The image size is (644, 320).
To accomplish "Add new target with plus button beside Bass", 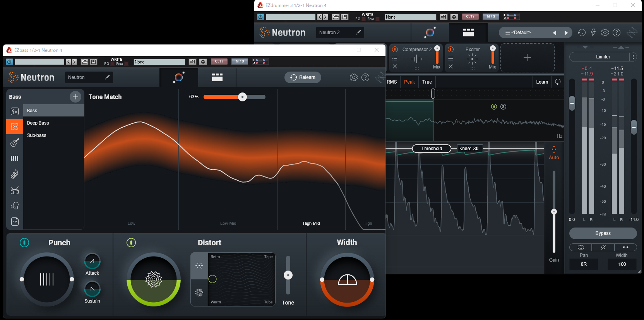I will click(x=75, y=97).
